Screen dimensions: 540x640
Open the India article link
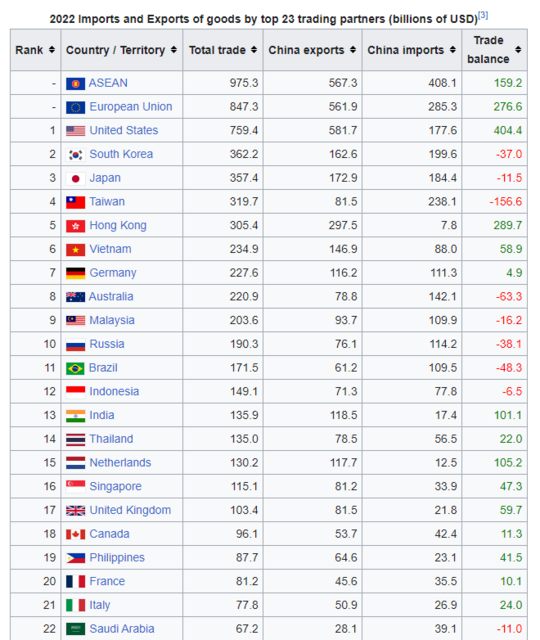pyautogui.click(x=102, y=415)
